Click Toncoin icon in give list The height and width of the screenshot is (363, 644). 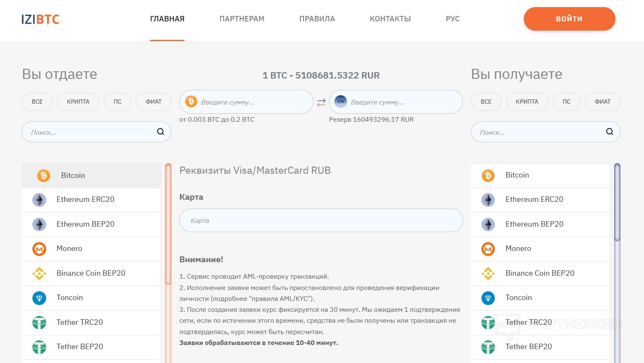point(39,298)
